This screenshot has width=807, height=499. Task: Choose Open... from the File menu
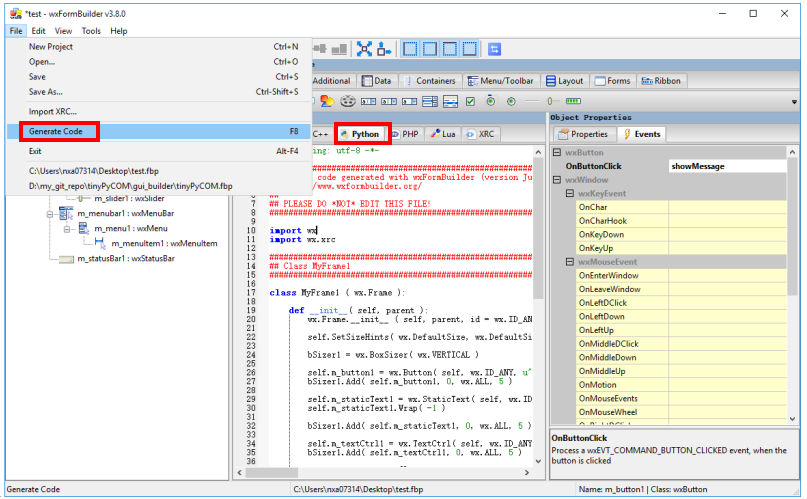click(x=159, y=62)
